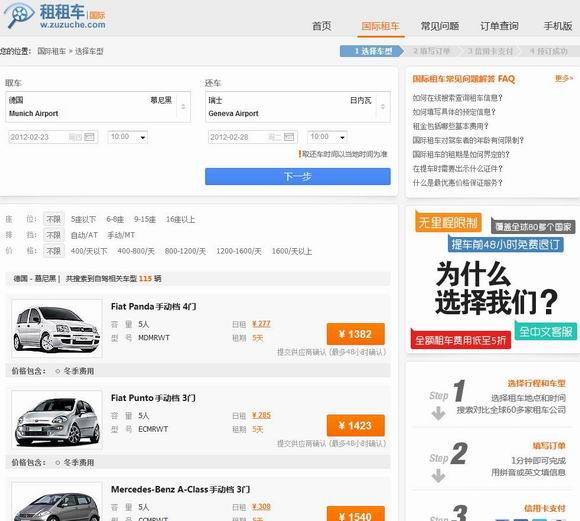Click Step 1 heading 选择行程和车型
580x521 pixels.
(x=536, y=383)
